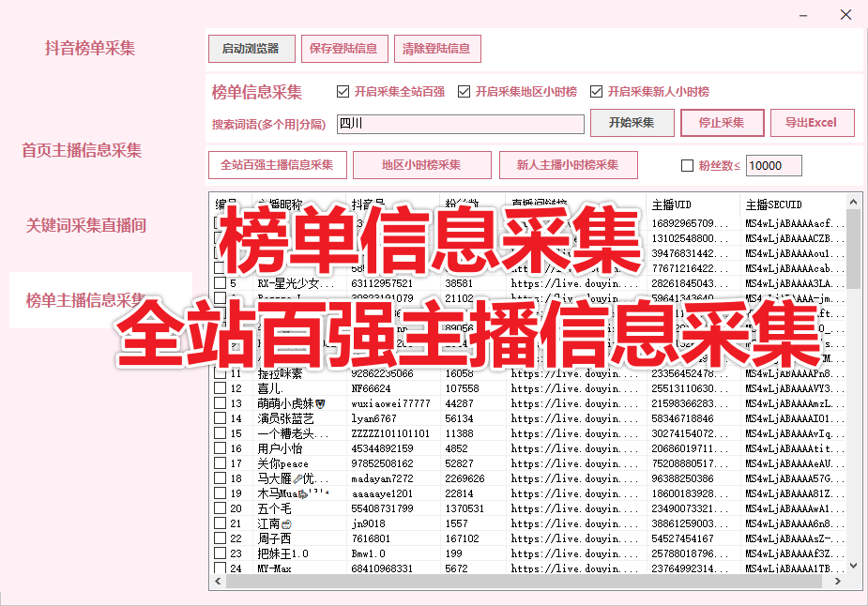Switch to 关键词采集直播间 sidebar tab
Screen dimensions: 868x606
click(86, 225)
